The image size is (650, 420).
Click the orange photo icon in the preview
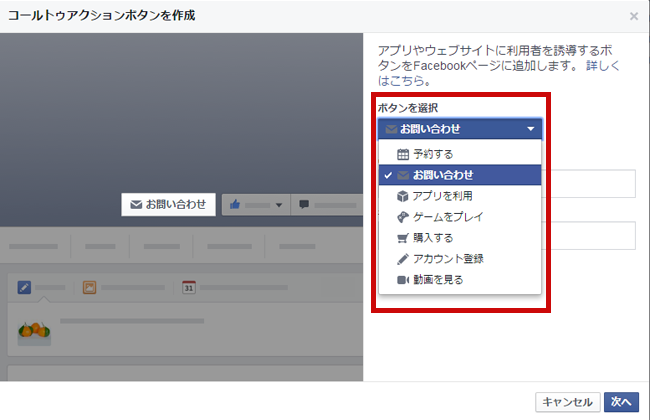pos(90,287)
